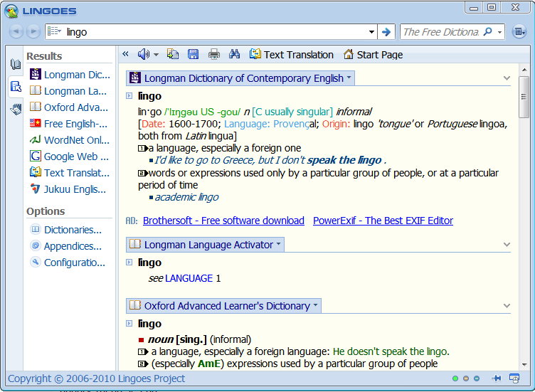Click The Free Dictionary search field
Viewport: 535px width, 392px height.
[x=442, y=32]
